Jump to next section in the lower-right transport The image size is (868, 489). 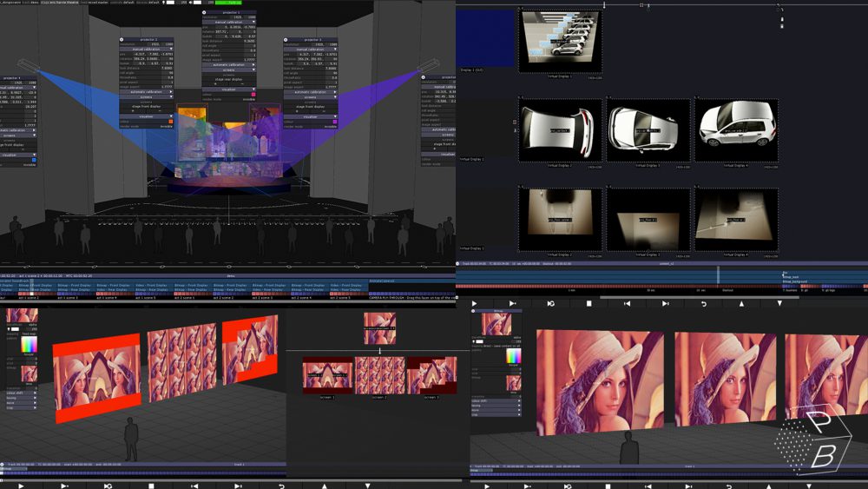coord(688,486)
